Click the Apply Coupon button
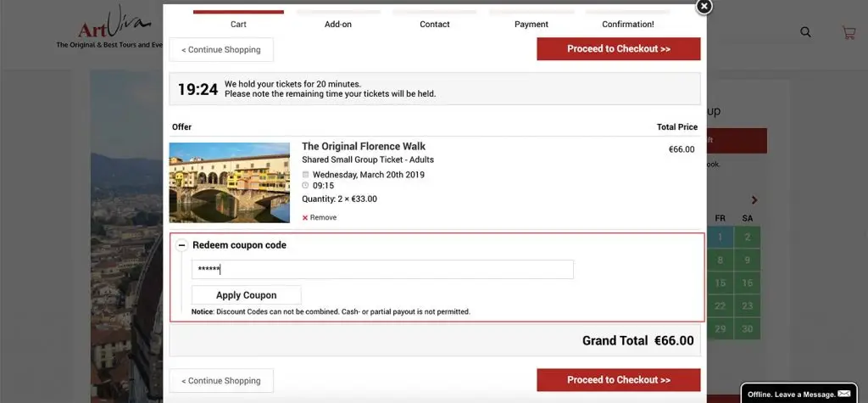Image resolution: width=868 pixels, height=403 pixels. click(x=247, y=295)
